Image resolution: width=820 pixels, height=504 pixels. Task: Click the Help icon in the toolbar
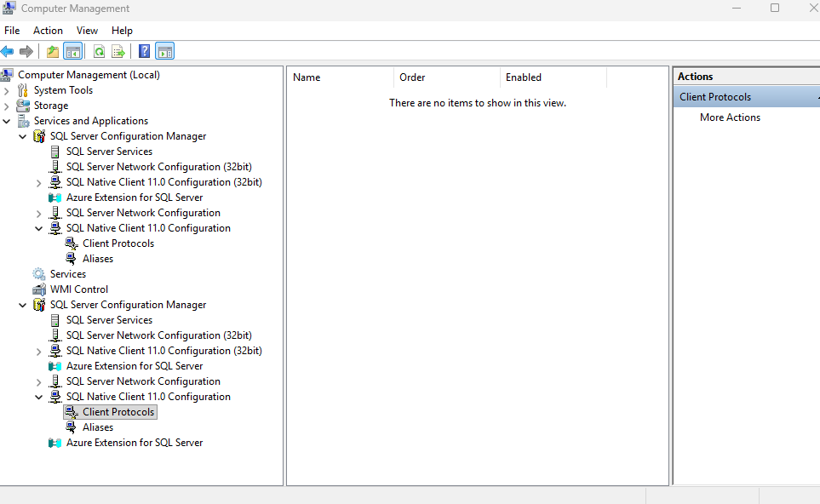[144, 50]
